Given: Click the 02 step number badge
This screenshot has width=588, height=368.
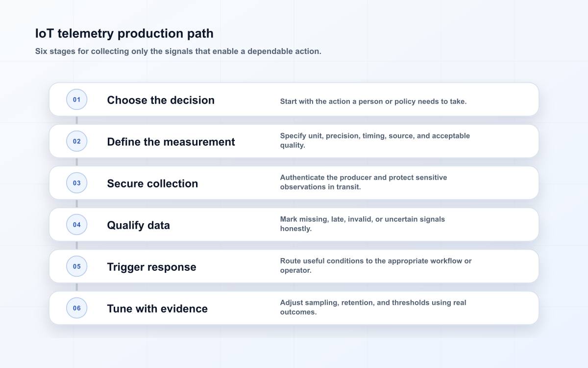Looking at the screenshot, I should tap(77, 141).
